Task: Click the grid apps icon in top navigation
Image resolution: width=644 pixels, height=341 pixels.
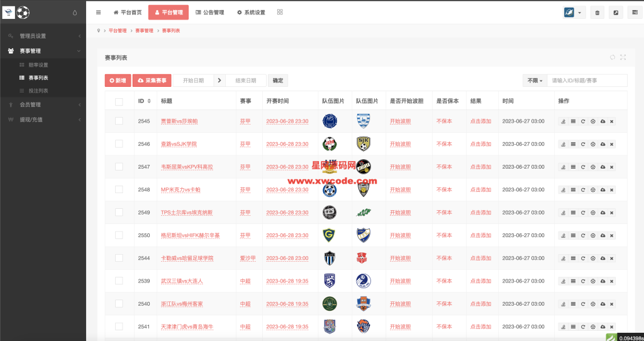Action: coord(280,12)
